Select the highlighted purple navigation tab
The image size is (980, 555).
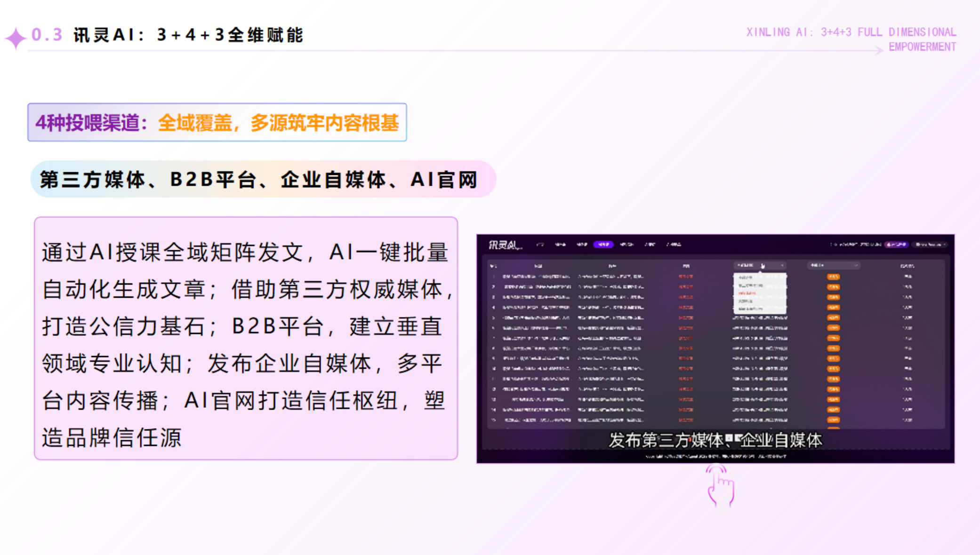point(604,245)
